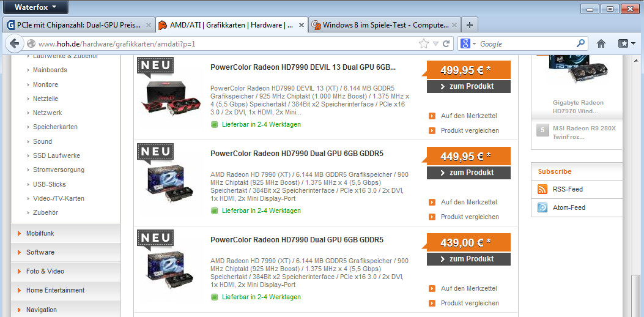Click the 449,95 € card product thumbnail
The height and width of the screenshot is (317, 644).
169,184
